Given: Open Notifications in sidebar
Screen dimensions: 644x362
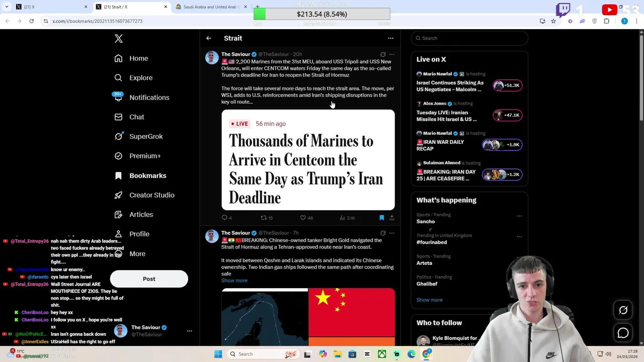Looking at the screenshot, I should [142, 98].
